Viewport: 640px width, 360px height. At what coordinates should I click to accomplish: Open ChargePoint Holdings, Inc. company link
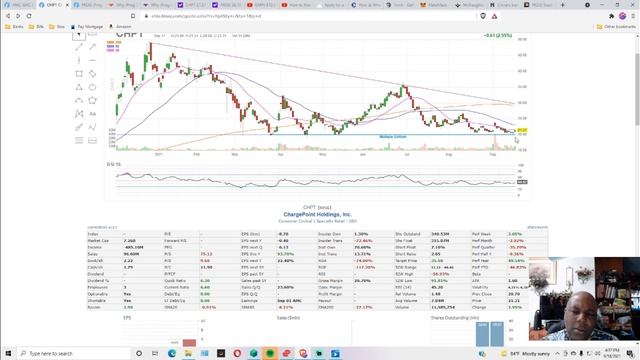[317, 214]
